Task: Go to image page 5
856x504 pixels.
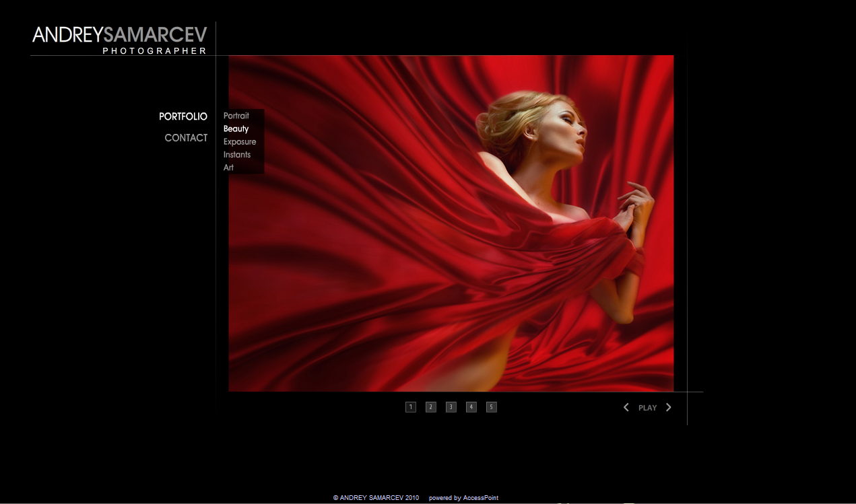Action: (x=492, y=407)
